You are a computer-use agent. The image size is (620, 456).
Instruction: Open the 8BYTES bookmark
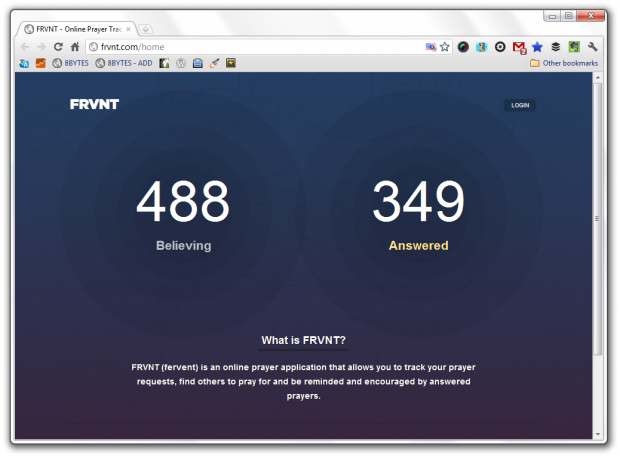pos(70,63)
